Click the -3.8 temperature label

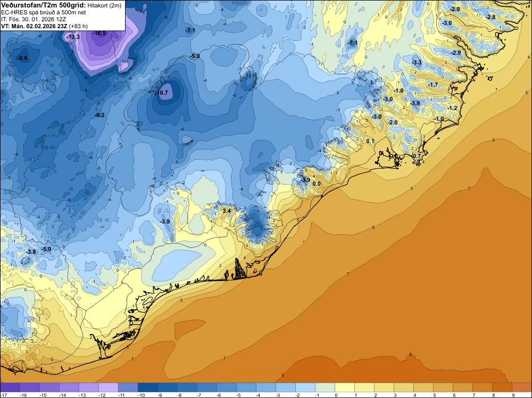pos(31,252)
